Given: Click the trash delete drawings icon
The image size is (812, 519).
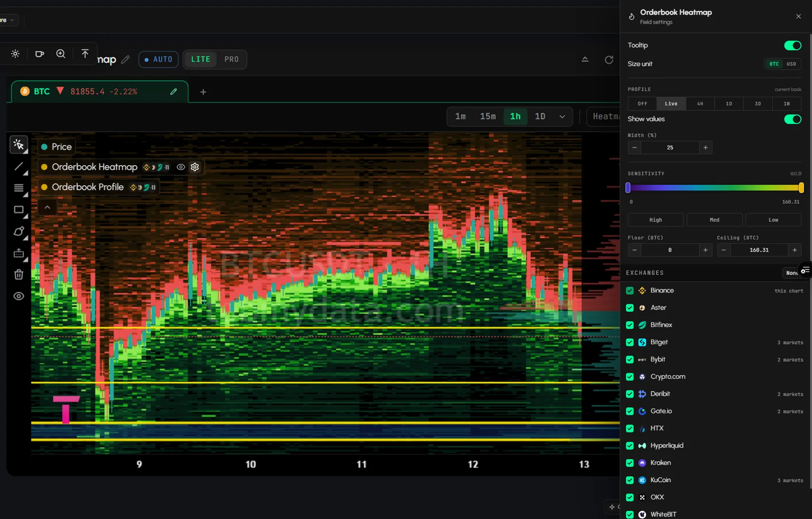Looking at the screenshot, I should 19,275.
